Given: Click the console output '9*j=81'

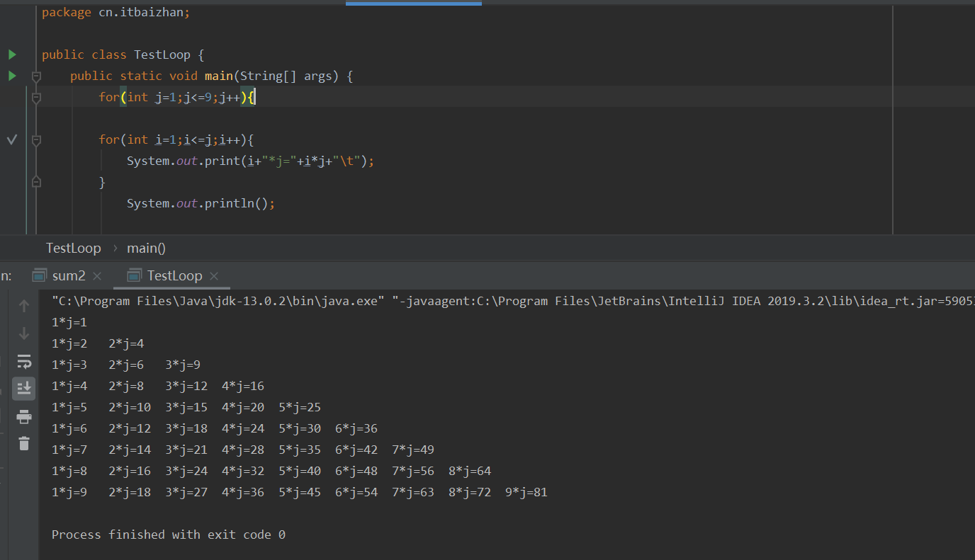Looking at the screenshot, I should point(526,492).
